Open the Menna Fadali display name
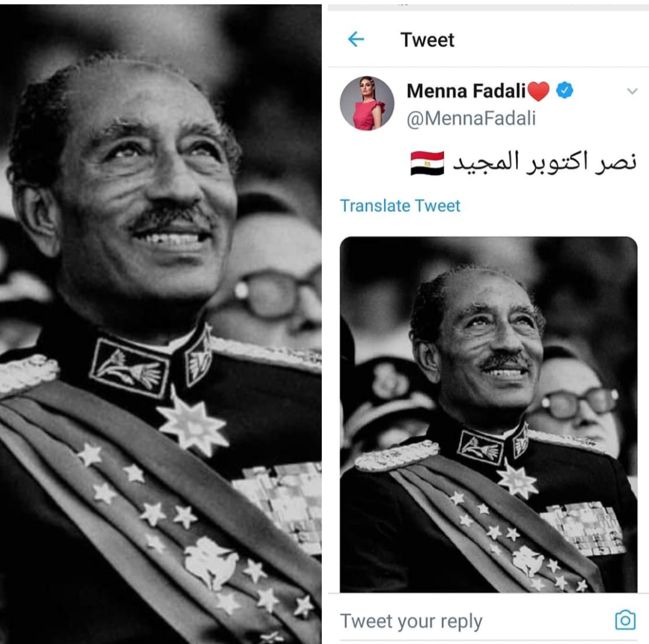 click(x=466, y=91)
